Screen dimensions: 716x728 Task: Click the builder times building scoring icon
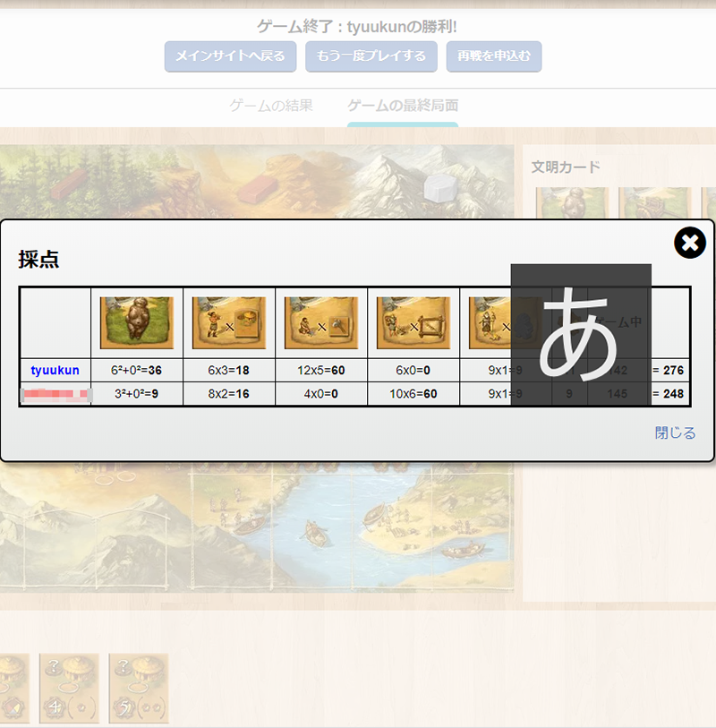(413, 322)
